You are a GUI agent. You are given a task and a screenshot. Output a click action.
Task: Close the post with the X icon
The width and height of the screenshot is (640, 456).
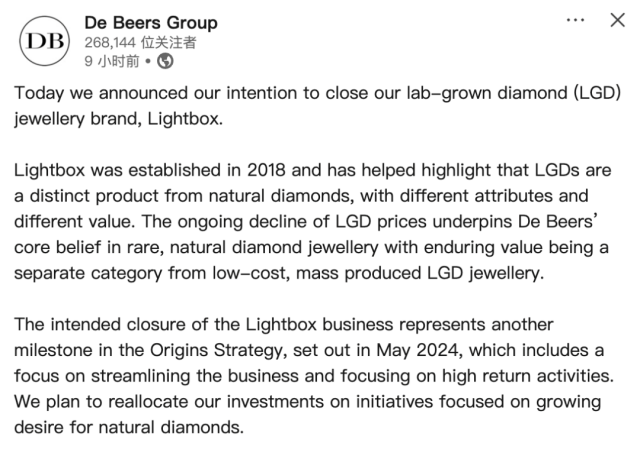coord(618,20)
